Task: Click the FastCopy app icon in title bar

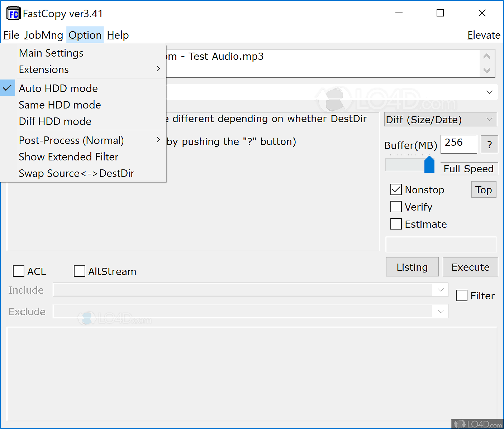Action: (x=13, y=14)
